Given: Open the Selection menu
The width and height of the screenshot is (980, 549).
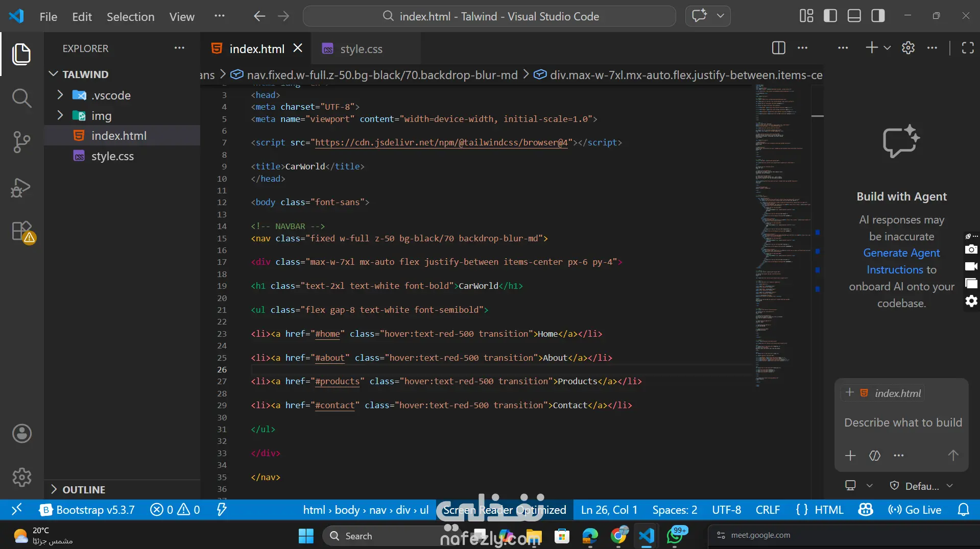Looking at the screenshot, I should [x=131, y=16].
